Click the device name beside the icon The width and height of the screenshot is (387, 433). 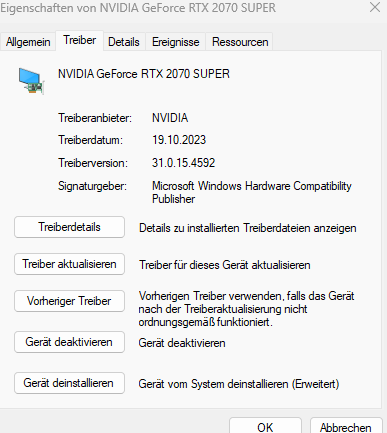coord(144,74)
